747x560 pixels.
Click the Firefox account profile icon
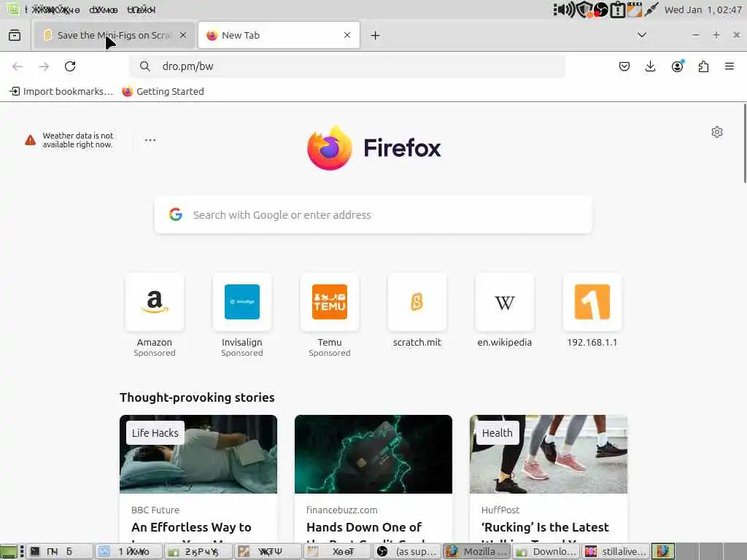point(677,66)
